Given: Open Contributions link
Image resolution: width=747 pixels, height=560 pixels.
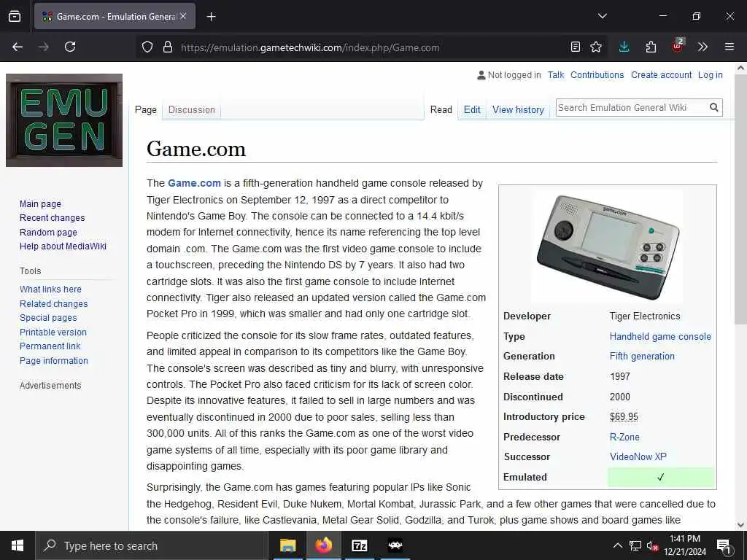Looking at the screenshot, I should click(x=597, y=75).
